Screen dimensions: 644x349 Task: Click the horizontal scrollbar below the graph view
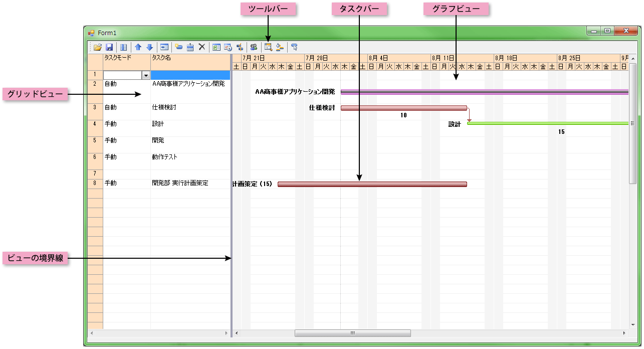[x=352, y=332]
